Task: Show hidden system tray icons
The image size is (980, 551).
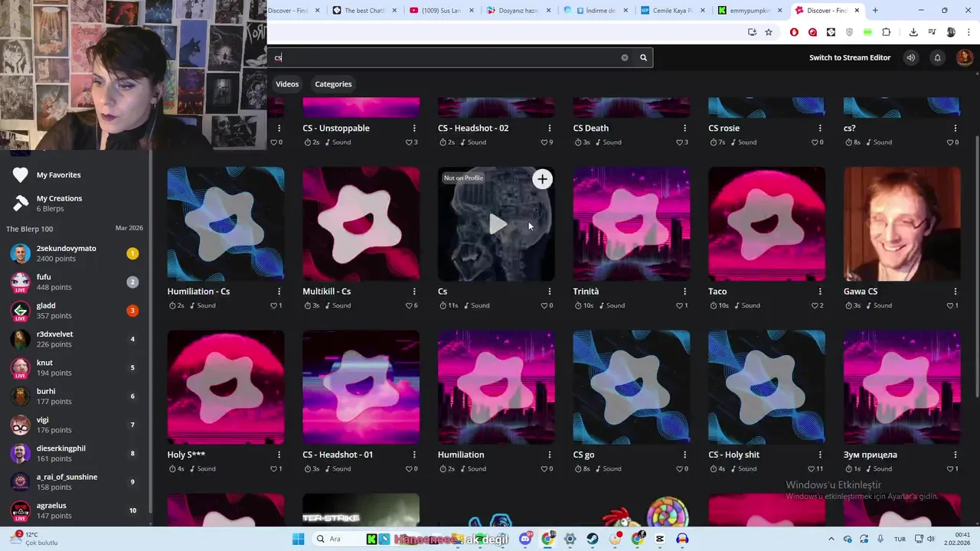Action: coord(831,539)
